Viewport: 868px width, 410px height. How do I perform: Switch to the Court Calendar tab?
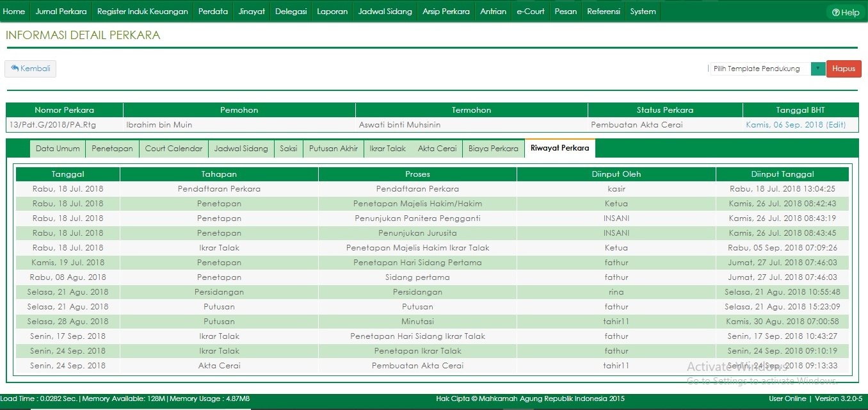173,149
